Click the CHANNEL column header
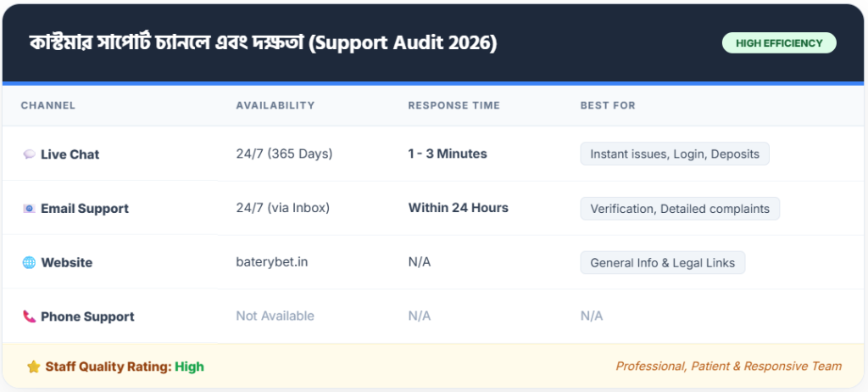This screenshot has width=868, height=392. pos(47,106)
